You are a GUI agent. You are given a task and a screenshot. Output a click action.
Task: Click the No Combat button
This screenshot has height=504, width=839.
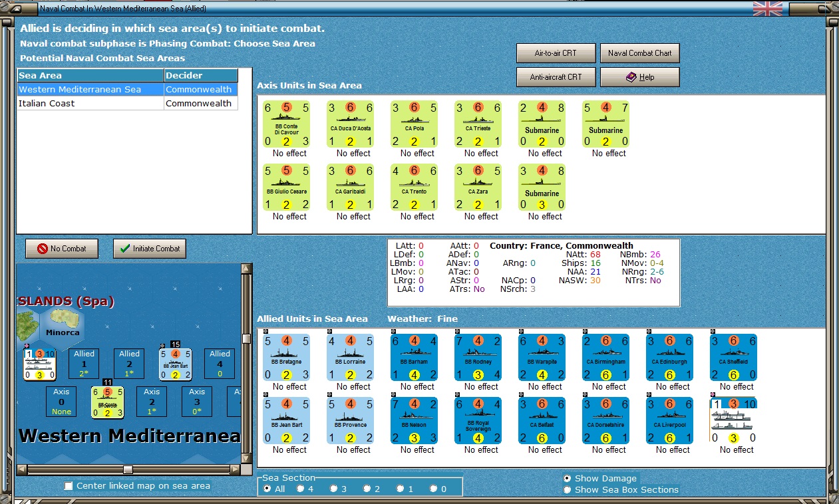(x=61, y=249)
